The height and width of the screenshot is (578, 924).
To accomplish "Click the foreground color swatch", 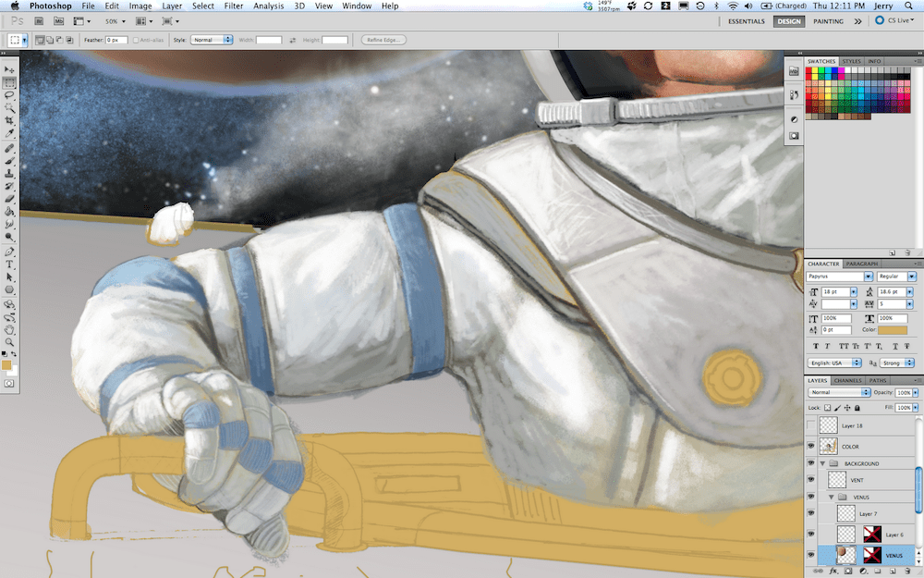I will coord(6,365).
